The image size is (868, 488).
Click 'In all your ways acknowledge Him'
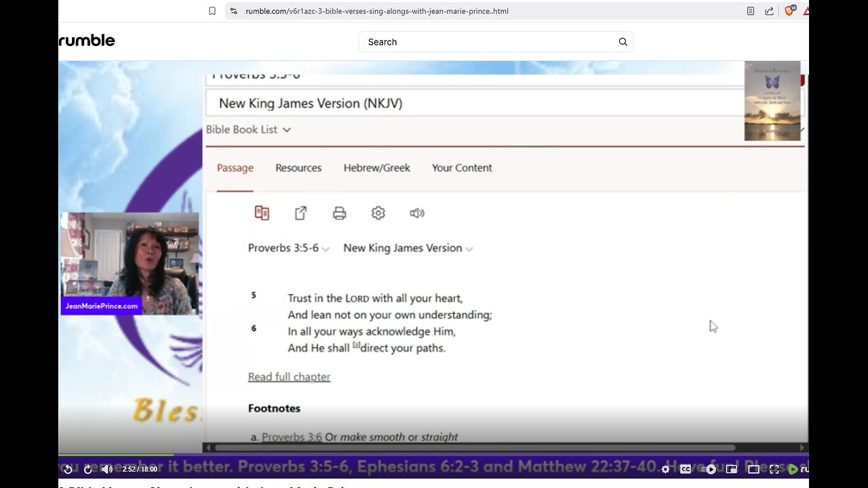[372, 331]
